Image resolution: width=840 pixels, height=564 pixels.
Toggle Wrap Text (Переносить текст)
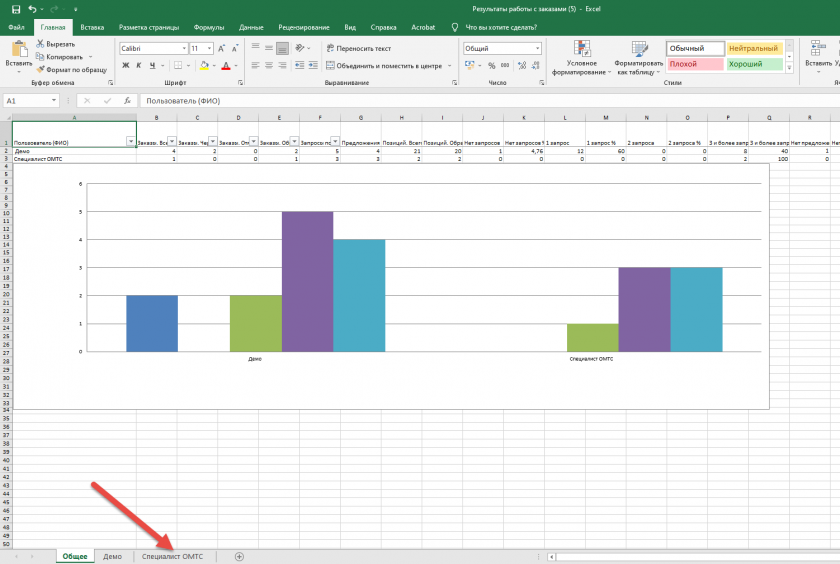pyautogui.click(x=359, y=48)
